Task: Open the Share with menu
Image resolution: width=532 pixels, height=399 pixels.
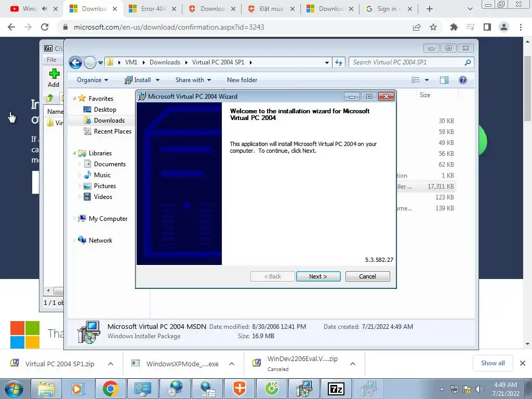Action: pyautogui.click(x=193, y=80)
